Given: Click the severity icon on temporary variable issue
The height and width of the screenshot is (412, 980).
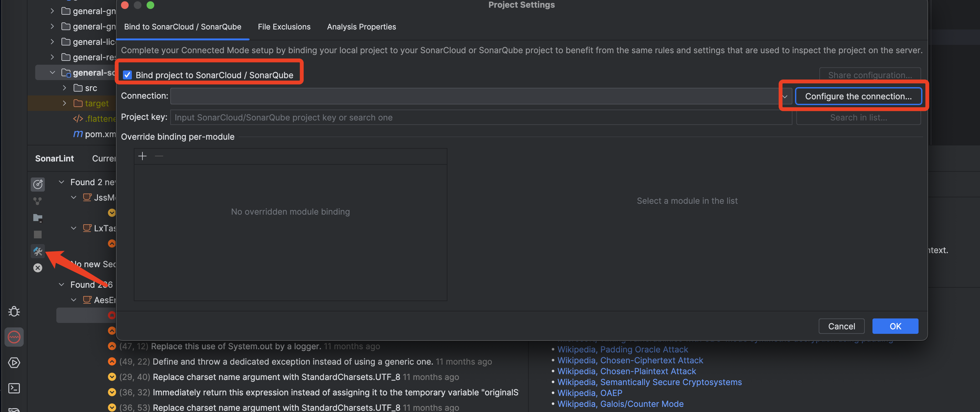Looking at the screenshot, I should (112, 392).
